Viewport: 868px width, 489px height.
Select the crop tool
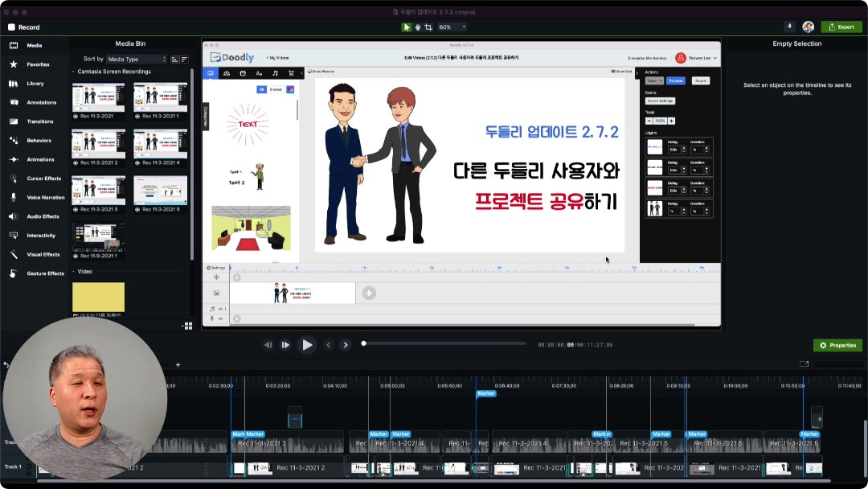[428, 27]
